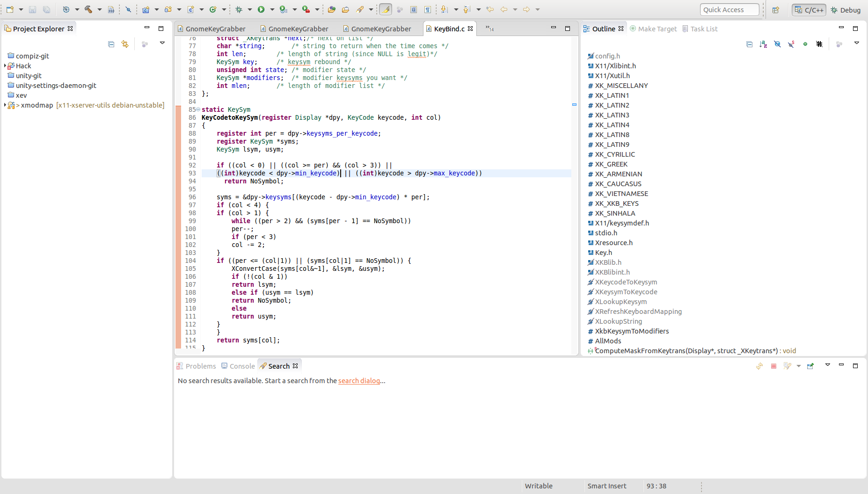Image resolution: width=868 pixels, height=494 pixels.
Task: Click the Open Task folder icon
Action: point(346,9)
